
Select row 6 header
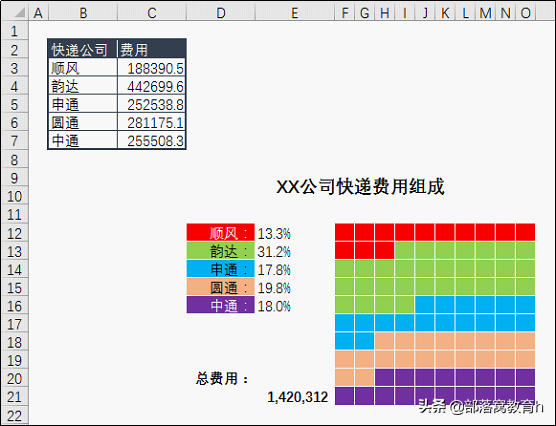pos(15,122)
